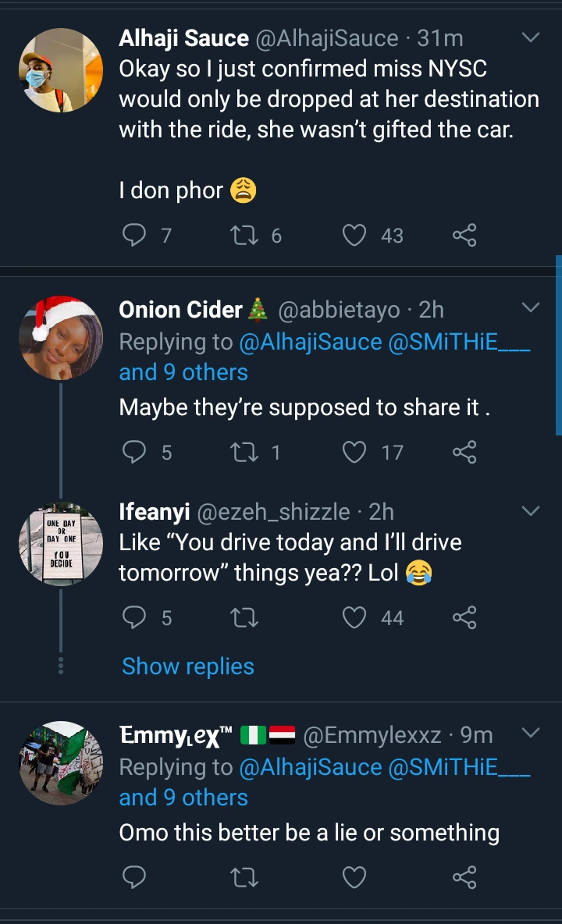Viewport: 562px width, 924px height.
Task: Open options chevron on Ifeanyi's tweet
Action: [x=530, y=511]
